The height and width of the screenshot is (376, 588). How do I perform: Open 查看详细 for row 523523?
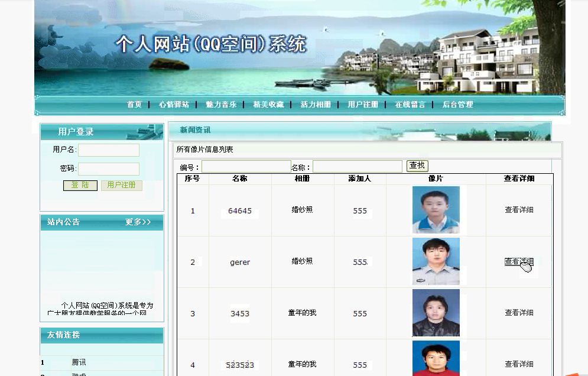(x=519, y=364)
